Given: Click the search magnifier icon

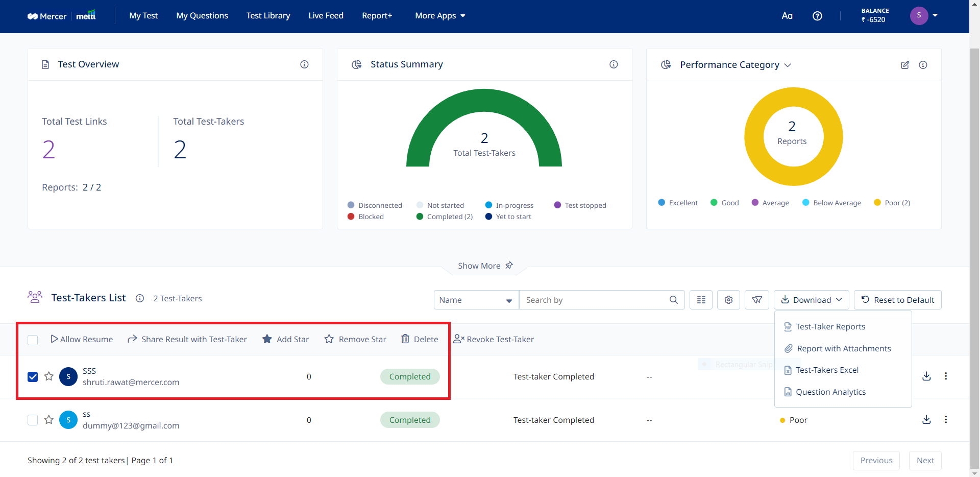Looking at the screenshot, I should pos(674,300).
